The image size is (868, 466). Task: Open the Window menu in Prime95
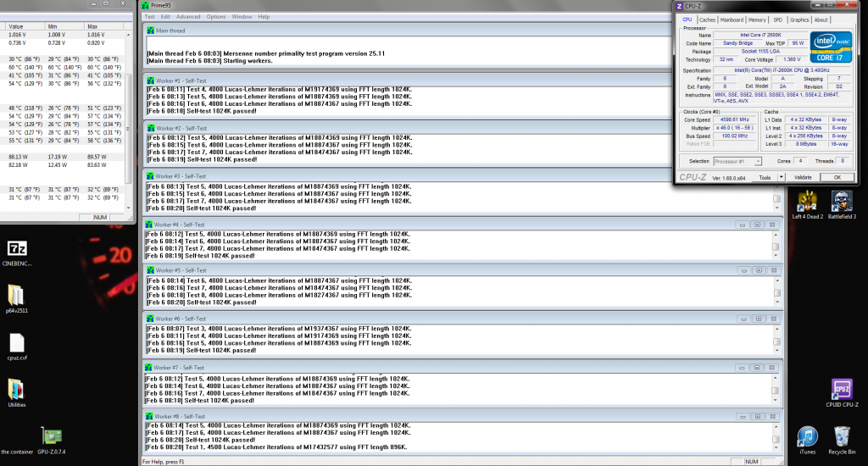tap(242, 17)
